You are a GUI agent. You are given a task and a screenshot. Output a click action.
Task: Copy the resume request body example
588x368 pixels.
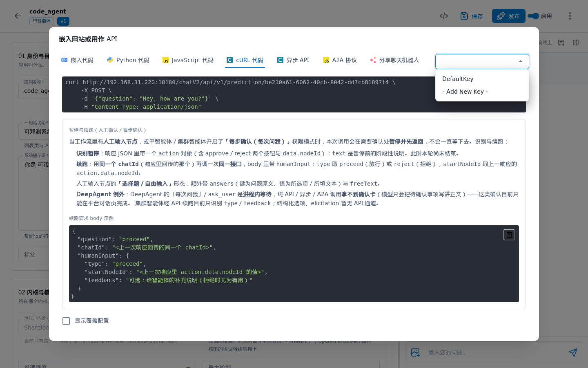point(509,235)
